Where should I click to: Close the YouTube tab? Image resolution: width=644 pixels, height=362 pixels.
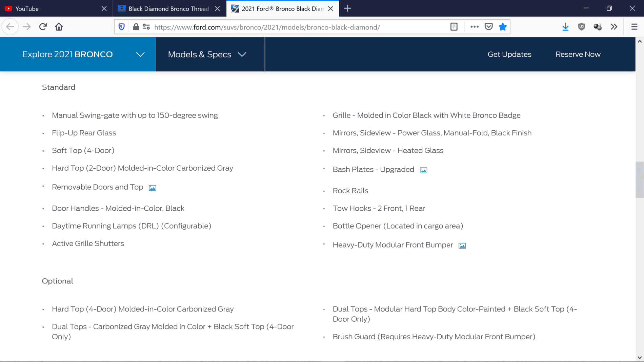(x=104, y=8)
